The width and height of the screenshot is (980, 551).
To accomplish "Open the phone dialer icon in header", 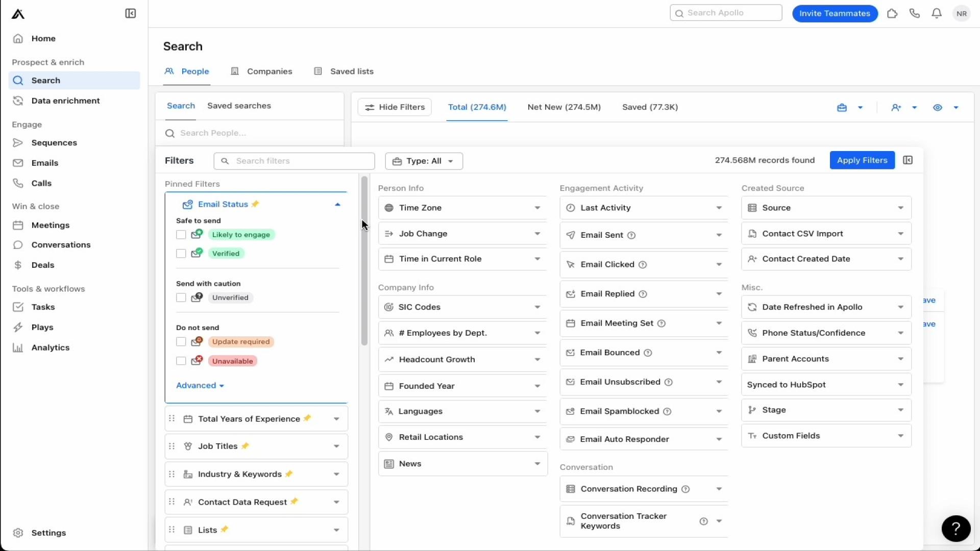I will 914,13.
